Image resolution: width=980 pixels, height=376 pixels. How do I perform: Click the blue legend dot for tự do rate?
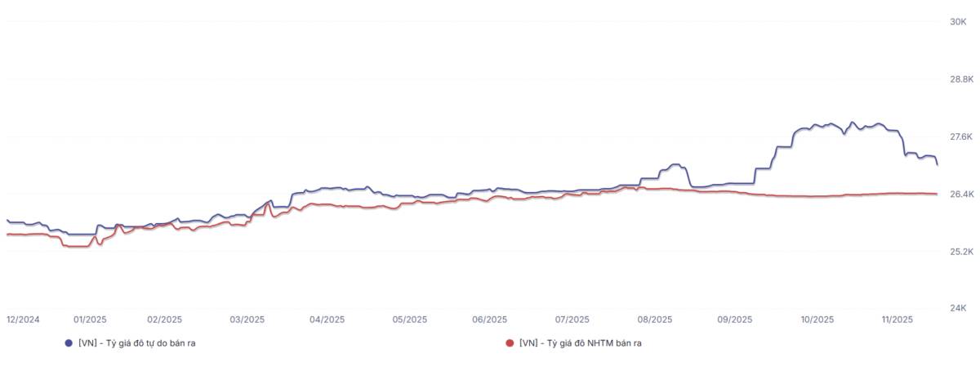69,343
